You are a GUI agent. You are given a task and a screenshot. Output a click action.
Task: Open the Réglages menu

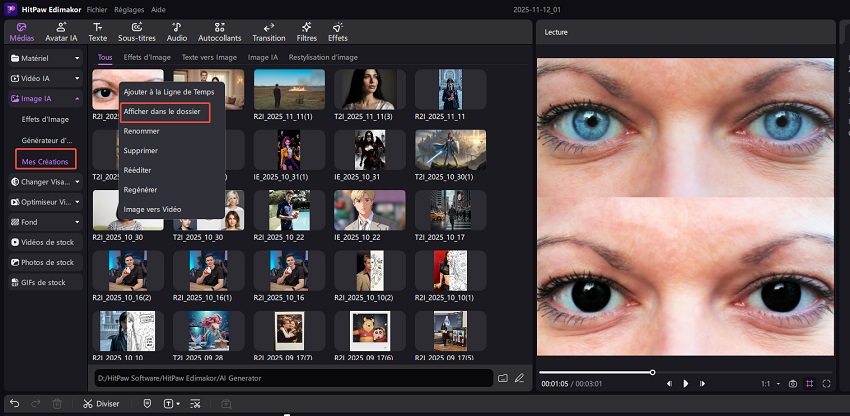129,10
